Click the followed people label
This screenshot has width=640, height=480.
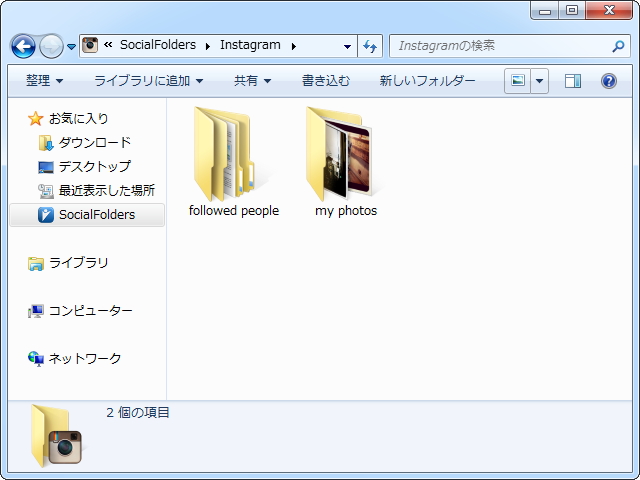234,211
